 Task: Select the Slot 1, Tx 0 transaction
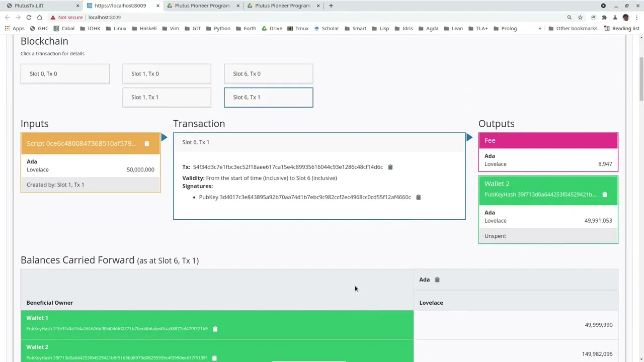tap(167, 74)
